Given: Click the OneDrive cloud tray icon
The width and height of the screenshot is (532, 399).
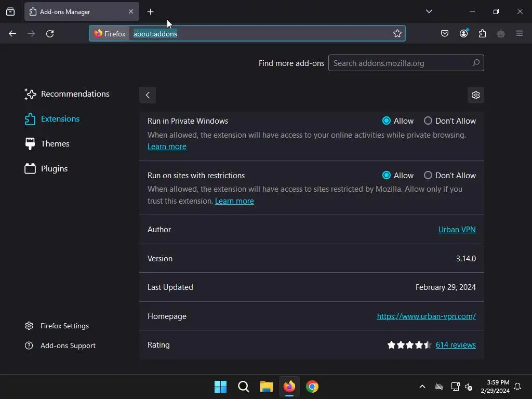Looking at the screenshot, I should tap(439, 387).
